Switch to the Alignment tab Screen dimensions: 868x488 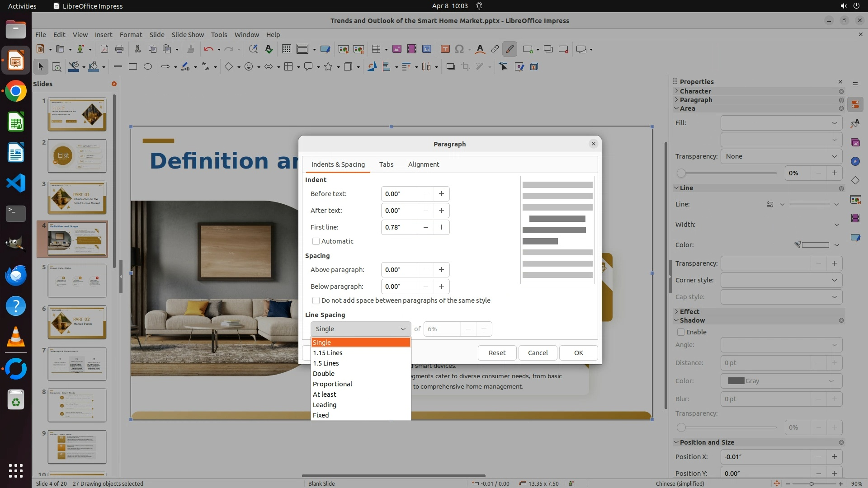tap(423, 164)
